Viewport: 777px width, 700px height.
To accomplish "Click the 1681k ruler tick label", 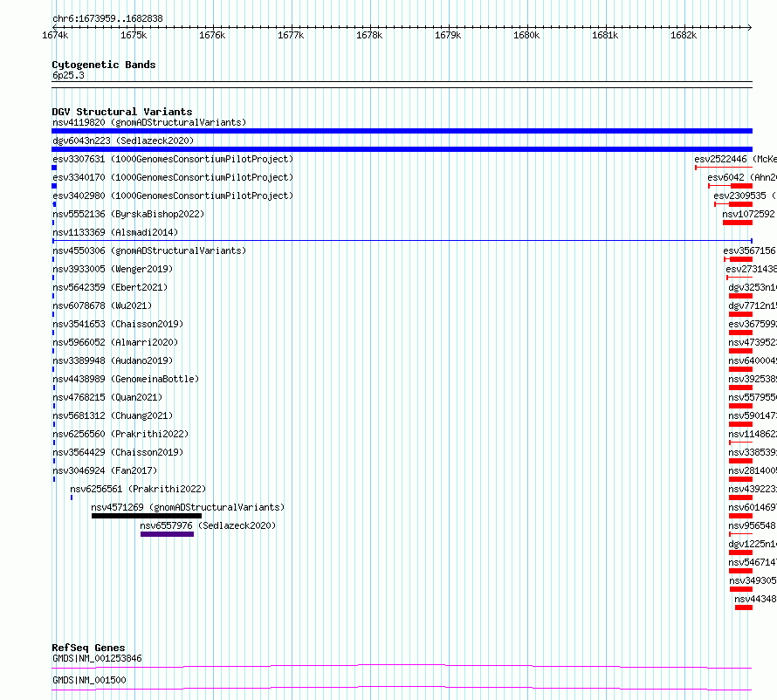I will 605,35.
